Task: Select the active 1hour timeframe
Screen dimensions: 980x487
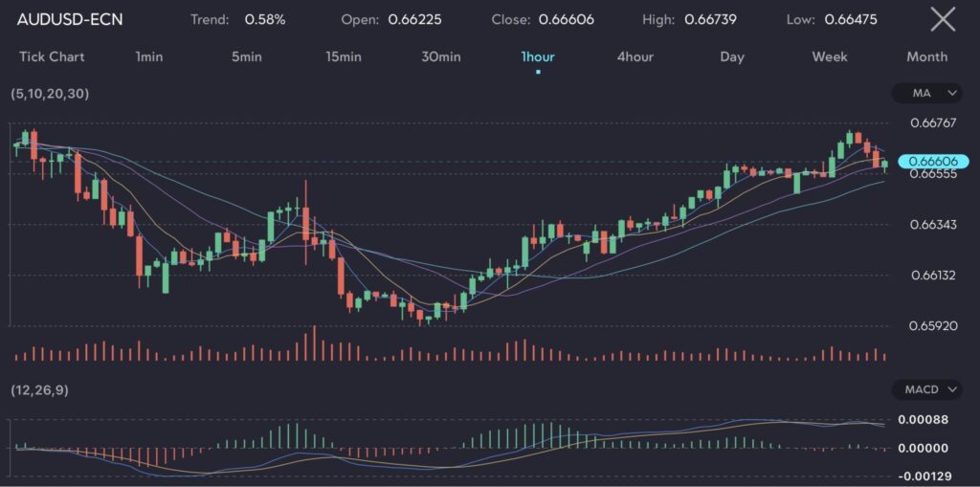Action: point(538,56)
